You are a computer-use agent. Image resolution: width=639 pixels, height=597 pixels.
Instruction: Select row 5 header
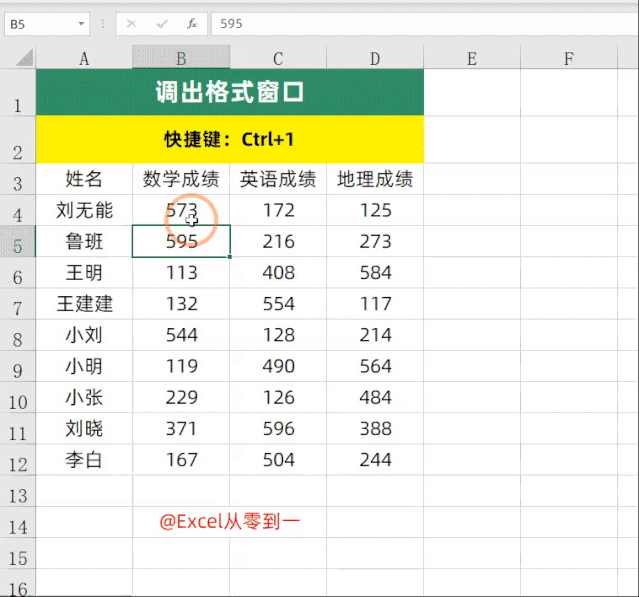pyautogui.click(x=18, y=241)
